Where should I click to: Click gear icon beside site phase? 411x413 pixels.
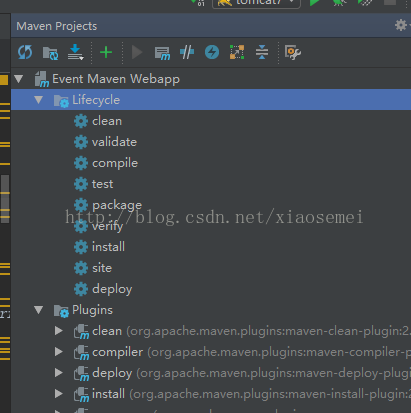81,268
